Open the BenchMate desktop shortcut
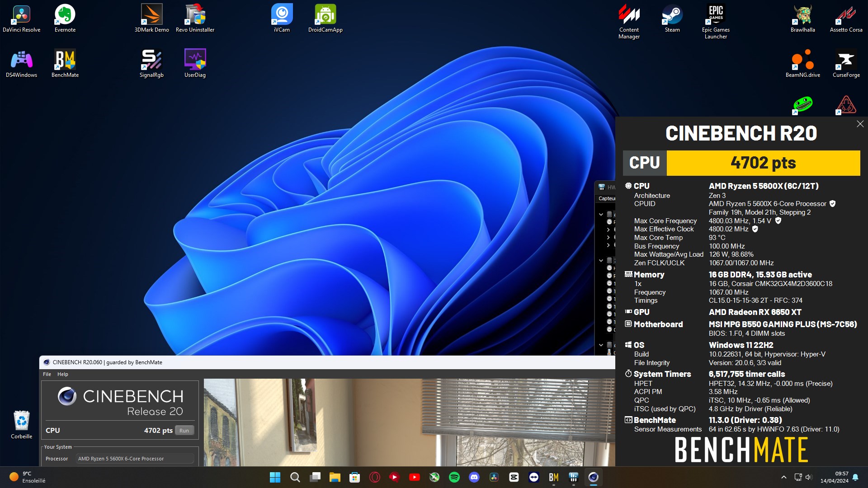 [65, 64]
